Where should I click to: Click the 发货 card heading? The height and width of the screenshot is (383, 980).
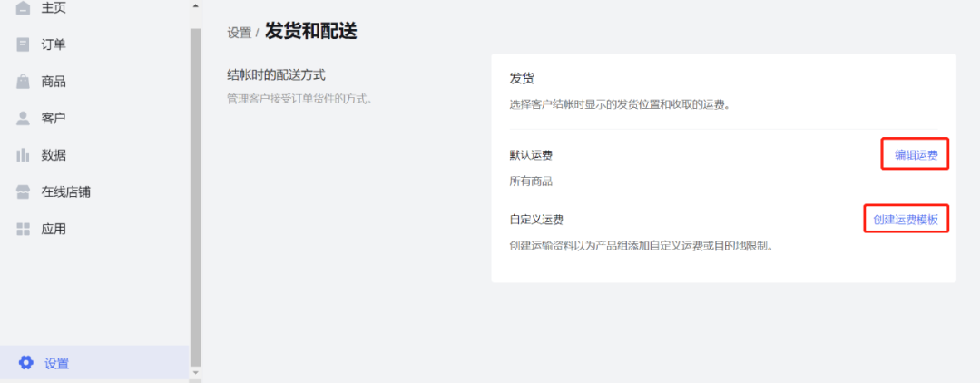(x=522, y=79)
